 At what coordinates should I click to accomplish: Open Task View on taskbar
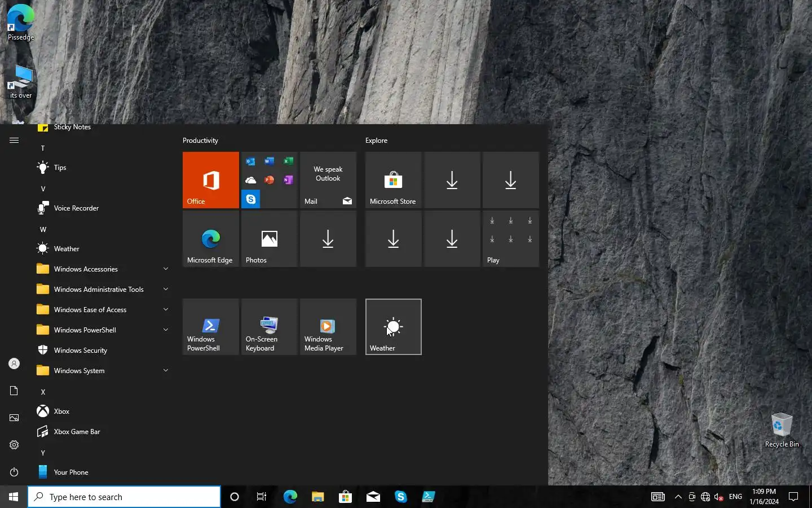click(x=262, y=497)
